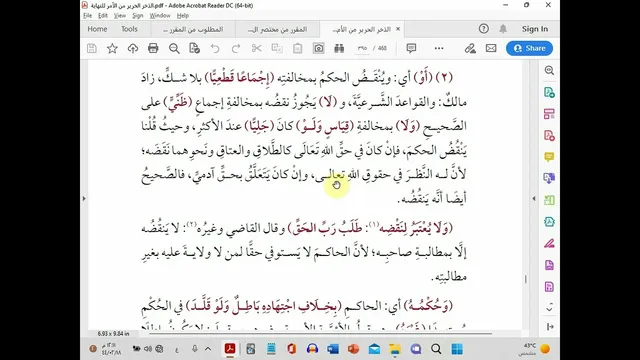Expand more tools chevron in right pane
Screen dimensions: 640x360
pyautogui.click(x=549, y=307)
